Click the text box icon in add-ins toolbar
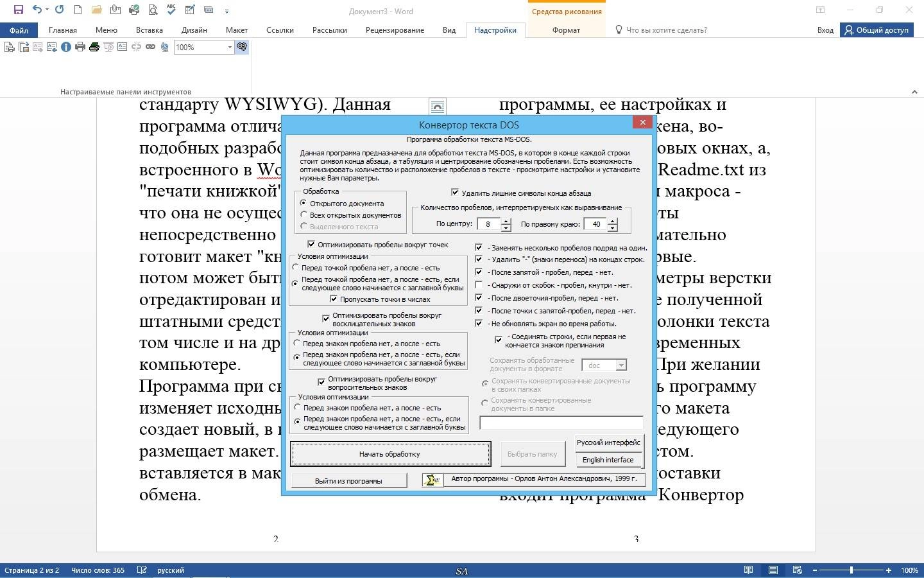 tap(122, 47)
